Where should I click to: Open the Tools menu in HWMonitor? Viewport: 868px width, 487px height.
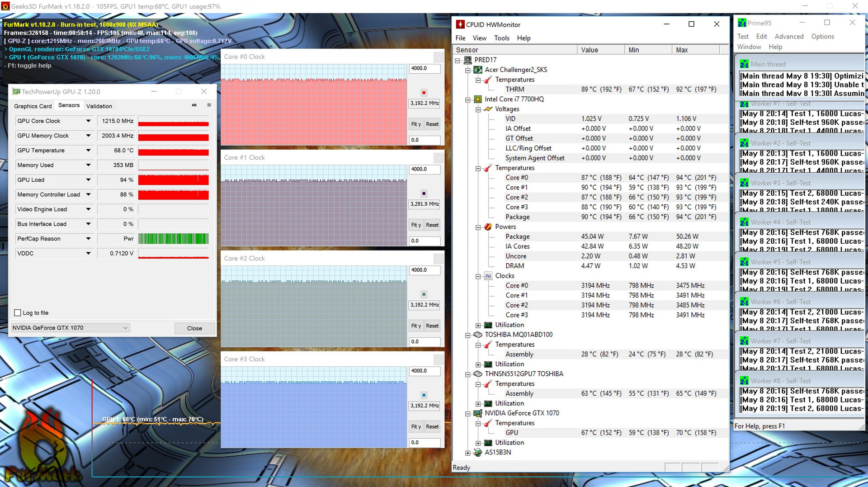[501, 38]
